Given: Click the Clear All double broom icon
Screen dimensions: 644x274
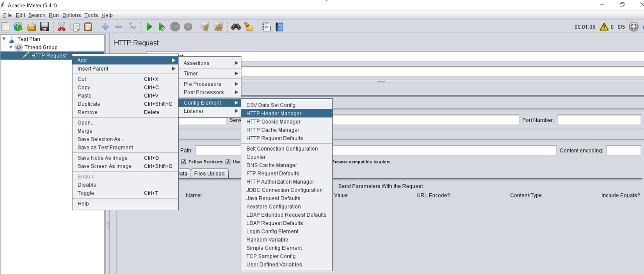Looking at the screenshot, I should coord(219,27).
